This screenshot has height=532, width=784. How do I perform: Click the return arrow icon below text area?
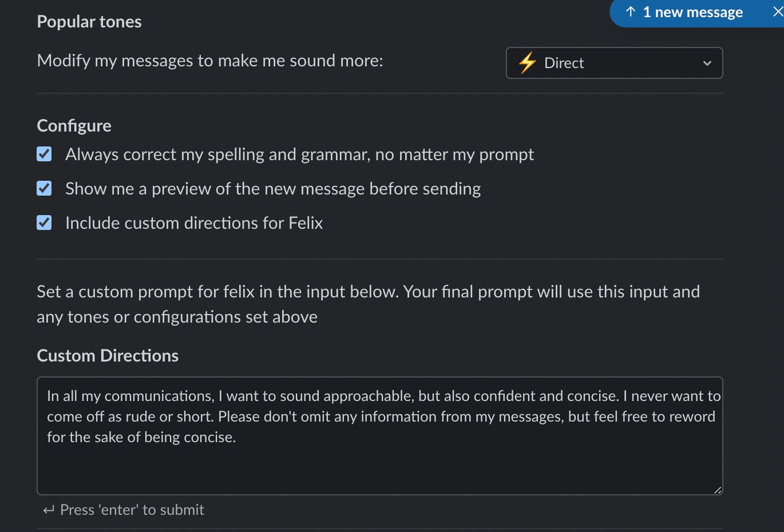(x=49, y=510)
